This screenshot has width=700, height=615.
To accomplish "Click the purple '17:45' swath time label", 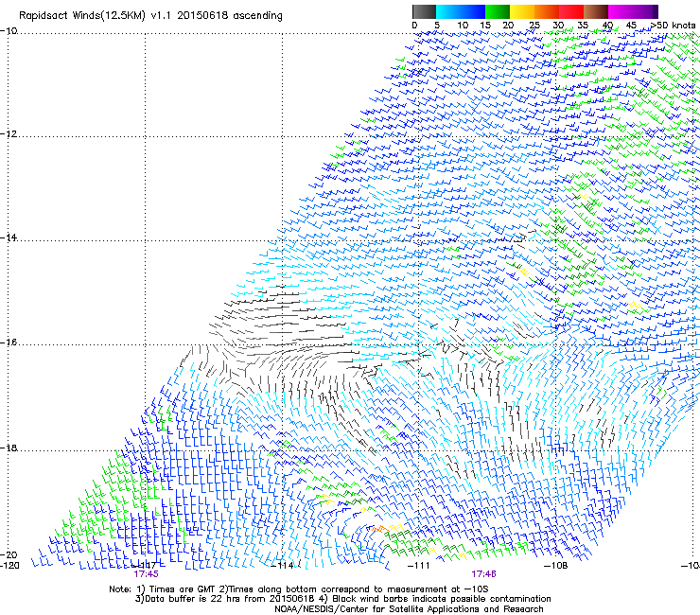I will pos(146,574).
